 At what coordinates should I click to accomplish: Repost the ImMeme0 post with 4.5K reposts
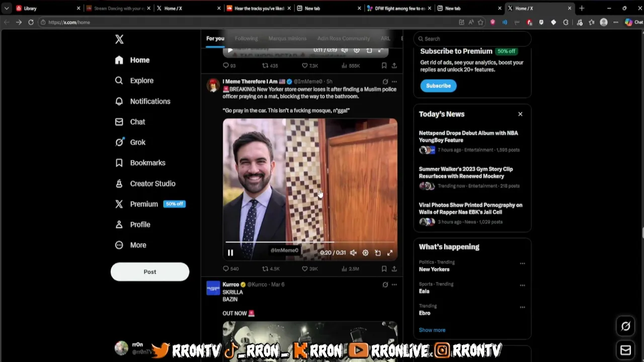(271, 269)
